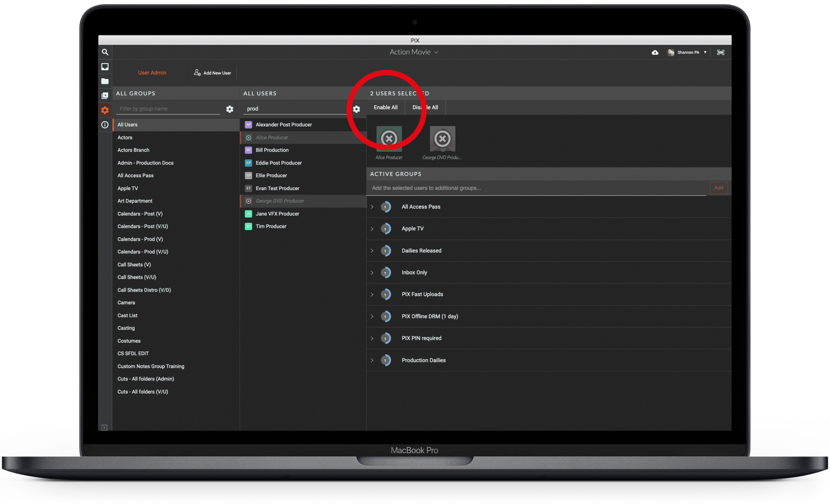Deselect Alice Producer via X thumbnail
Image resolution: width=830 pixels, height=504 pixels.
click(389, 139)
